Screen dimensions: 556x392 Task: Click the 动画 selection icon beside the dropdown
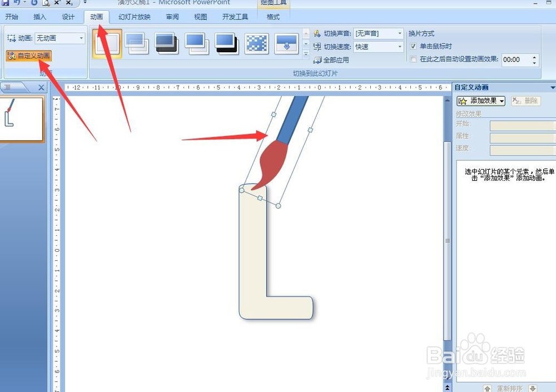11,38
